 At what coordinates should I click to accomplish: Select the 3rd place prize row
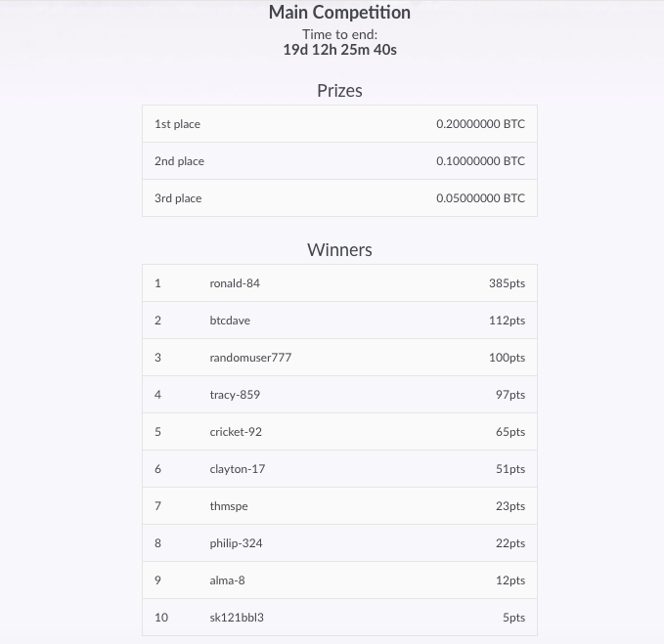(x=339, y=198)
